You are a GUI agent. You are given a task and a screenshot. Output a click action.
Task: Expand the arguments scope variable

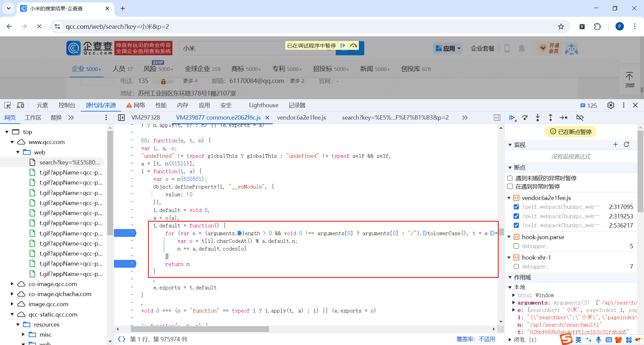514,303
